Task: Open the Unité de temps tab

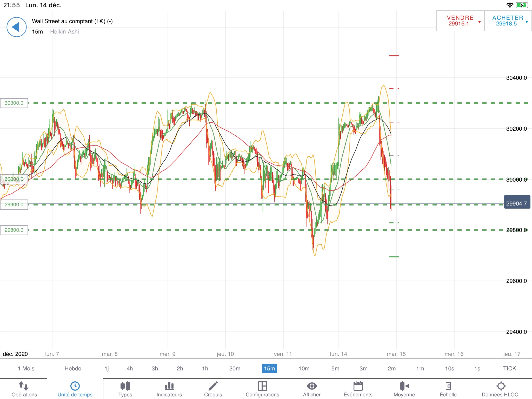Action: pyautogui.click(x=75, y=389)
